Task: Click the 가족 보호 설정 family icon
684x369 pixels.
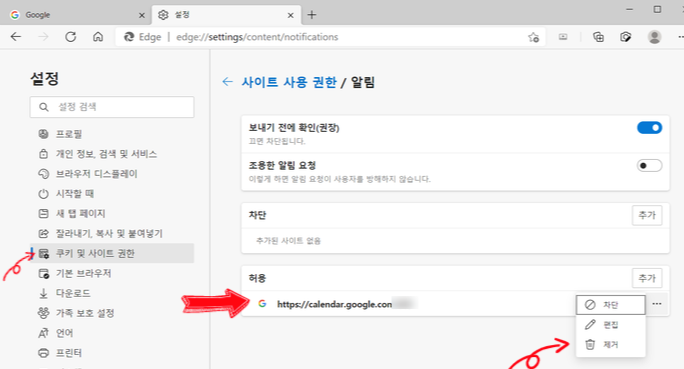Action: point(43,313)
